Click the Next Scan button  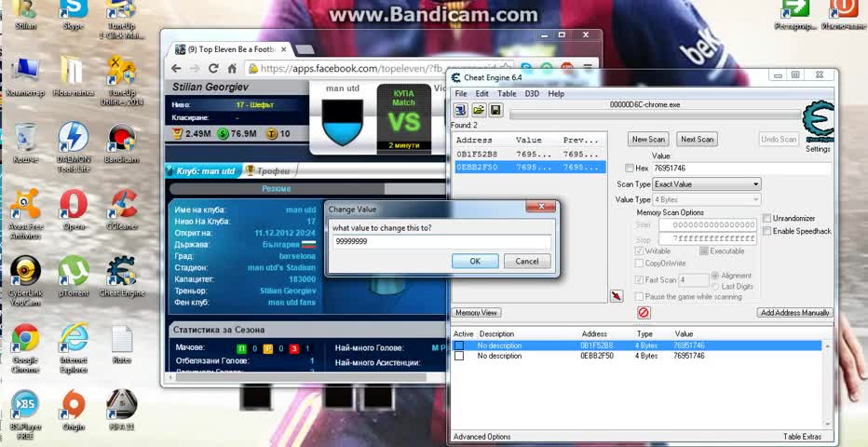click(697, 140)
